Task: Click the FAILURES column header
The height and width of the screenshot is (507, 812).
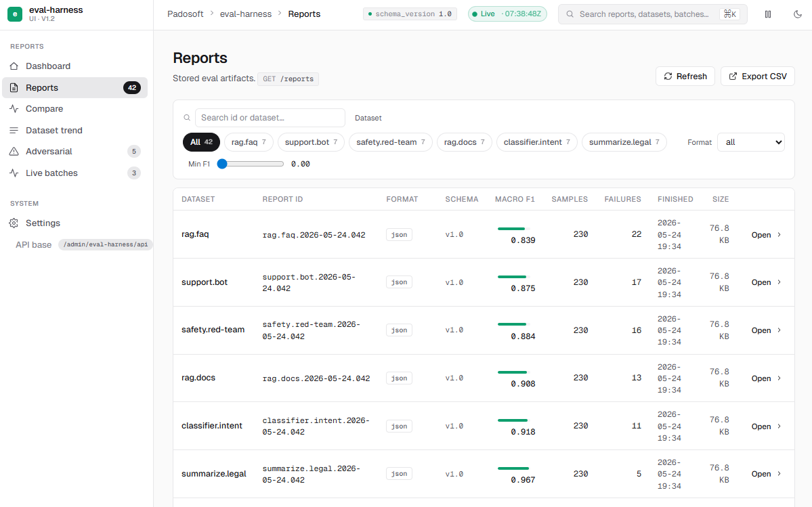Action: [x=622, y=199]
